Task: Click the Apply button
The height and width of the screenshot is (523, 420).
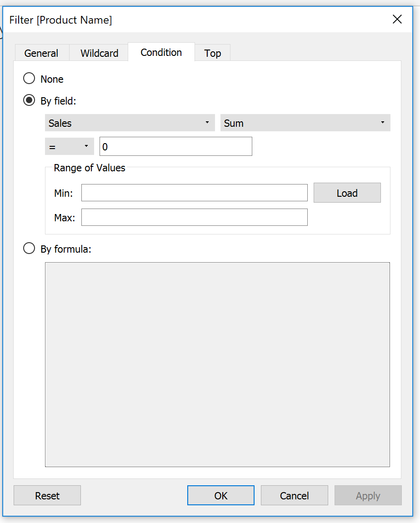Action: point(368,495)
